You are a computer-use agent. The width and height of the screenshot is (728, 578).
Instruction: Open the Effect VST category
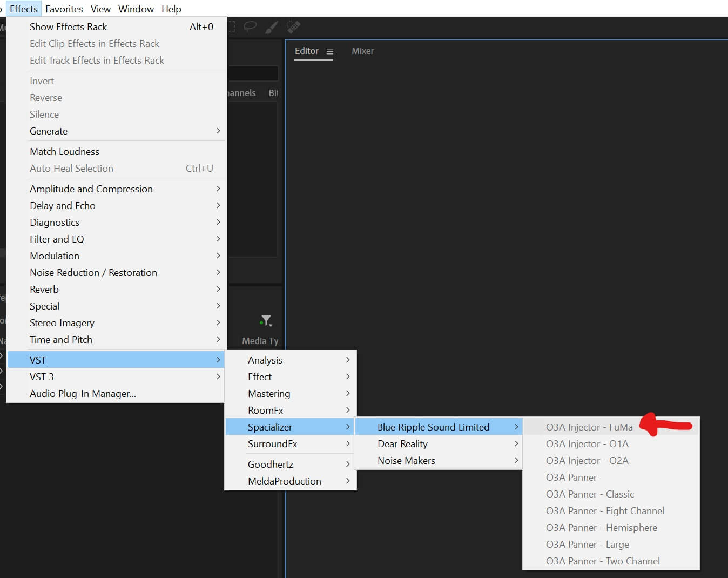pos(291,377)
